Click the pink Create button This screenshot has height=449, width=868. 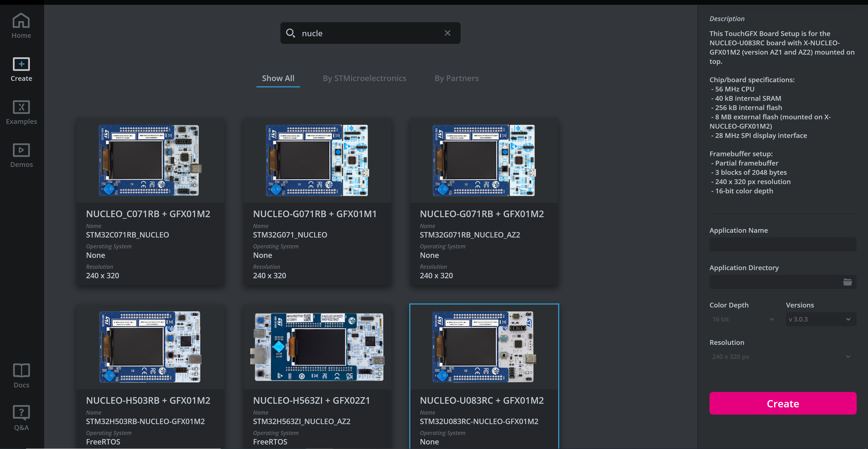(x=782, y=403)
